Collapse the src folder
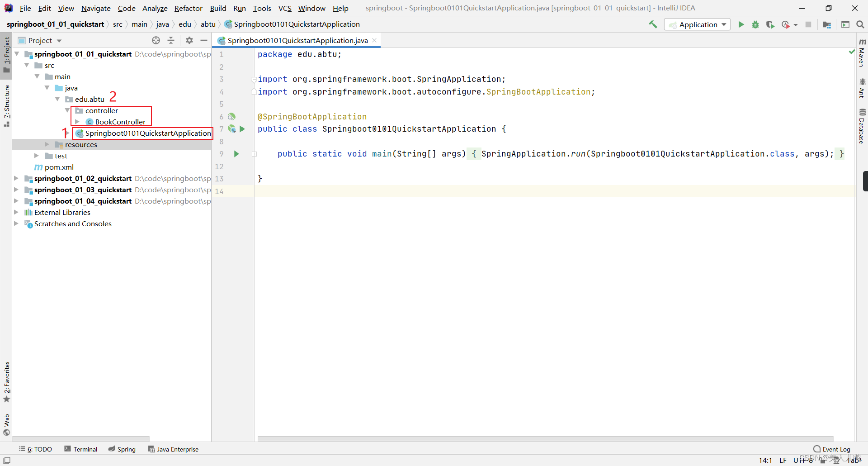This screenshot has height=466, width=868. tap(27, 65)
